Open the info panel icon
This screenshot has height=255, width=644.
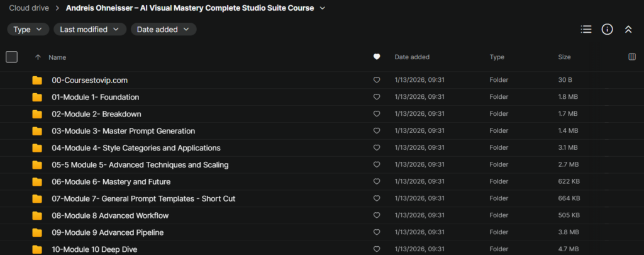click(x=607, y=29)
